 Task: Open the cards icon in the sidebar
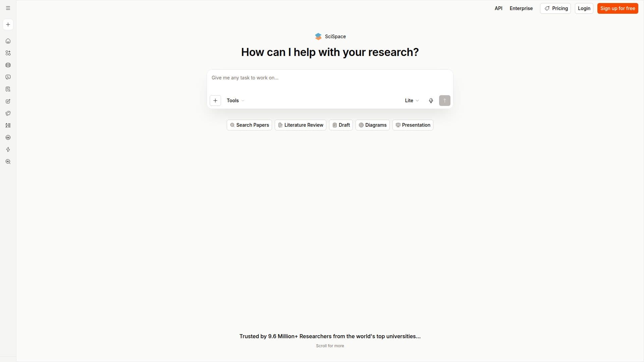[8, 113]
